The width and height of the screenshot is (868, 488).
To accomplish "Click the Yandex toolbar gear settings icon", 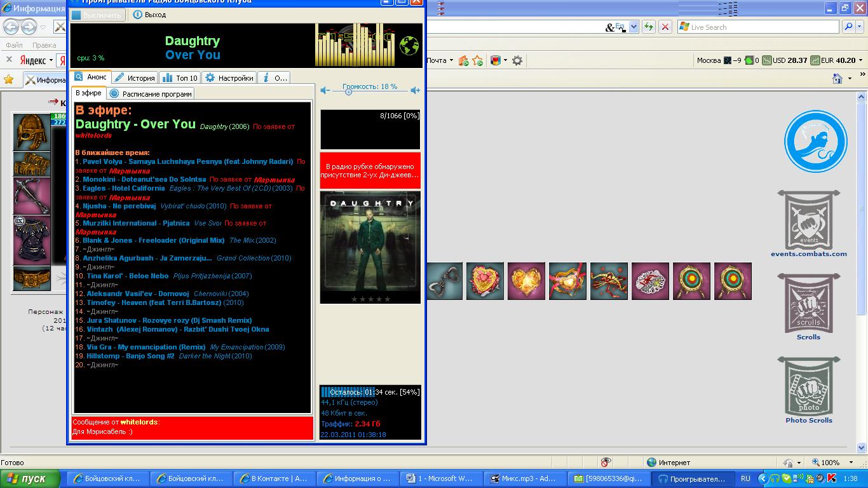I will tap(517, 60).
